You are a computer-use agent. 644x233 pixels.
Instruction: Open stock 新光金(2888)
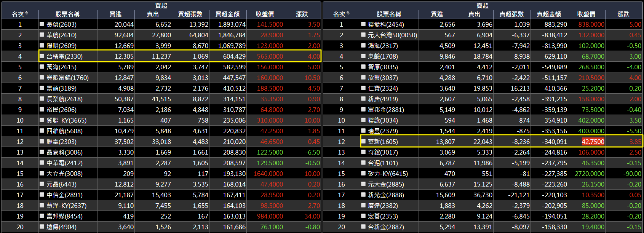pos(386,195)
